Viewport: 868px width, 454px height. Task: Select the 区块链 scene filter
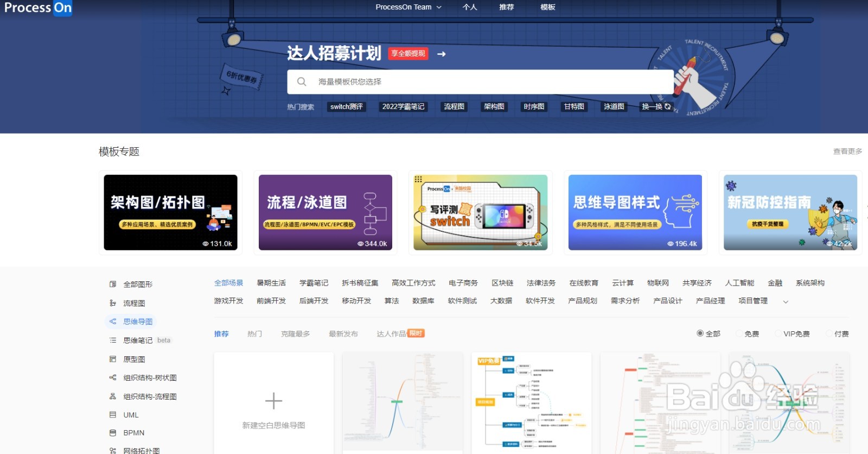point(502,283)
